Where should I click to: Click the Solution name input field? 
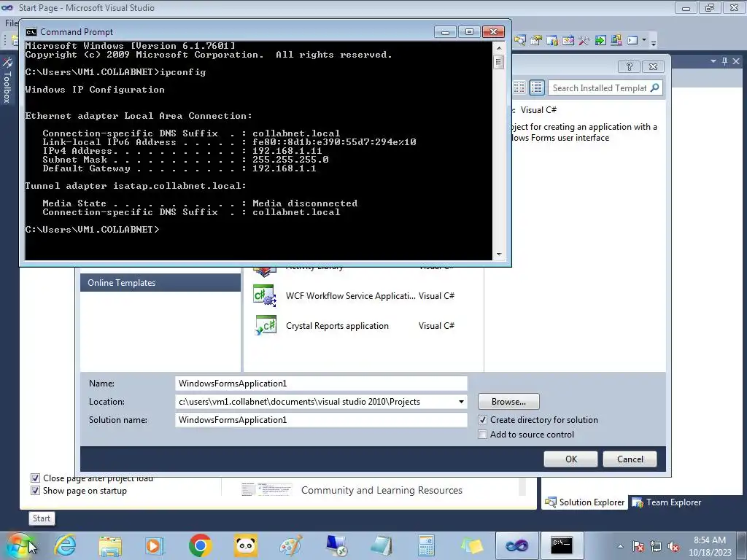pyautogui.click(x=321, y=420)
